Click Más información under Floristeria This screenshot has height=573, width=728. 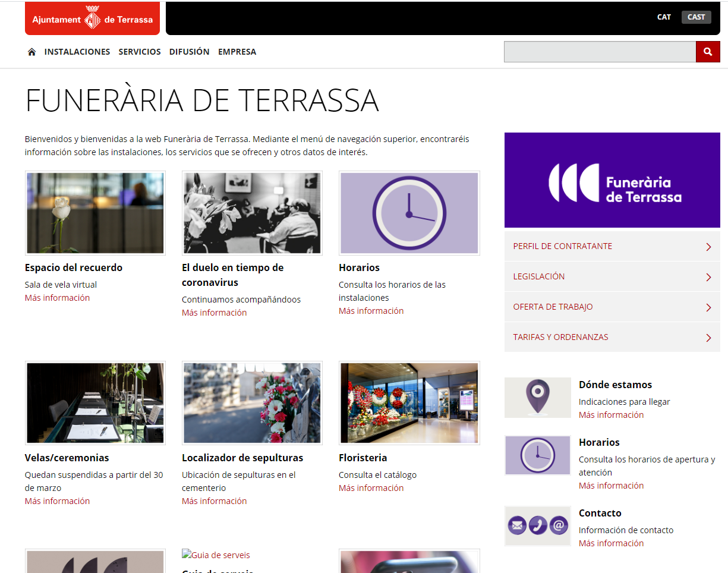pos(371,488)
